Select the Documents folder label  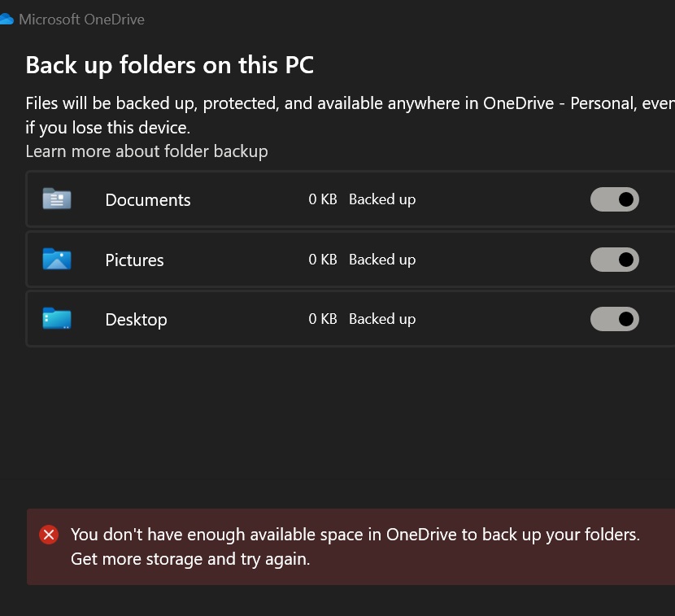[148, 200]
